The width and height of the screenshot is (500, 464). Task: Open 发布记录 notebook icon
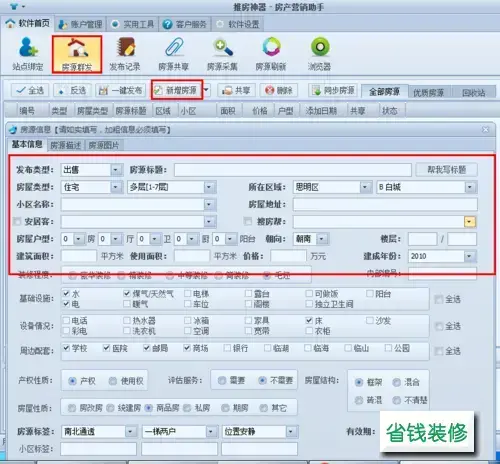pyautogui.click(x=125, y=53)
